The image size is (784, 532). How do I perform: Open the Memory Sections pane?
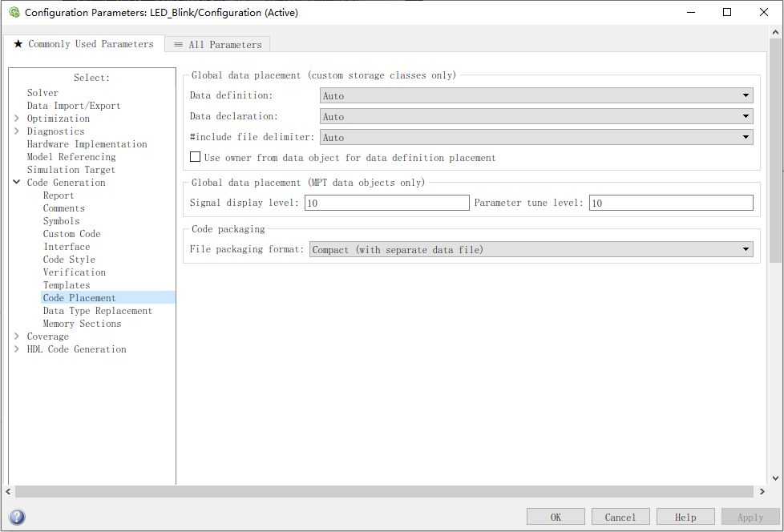[82, 324]
